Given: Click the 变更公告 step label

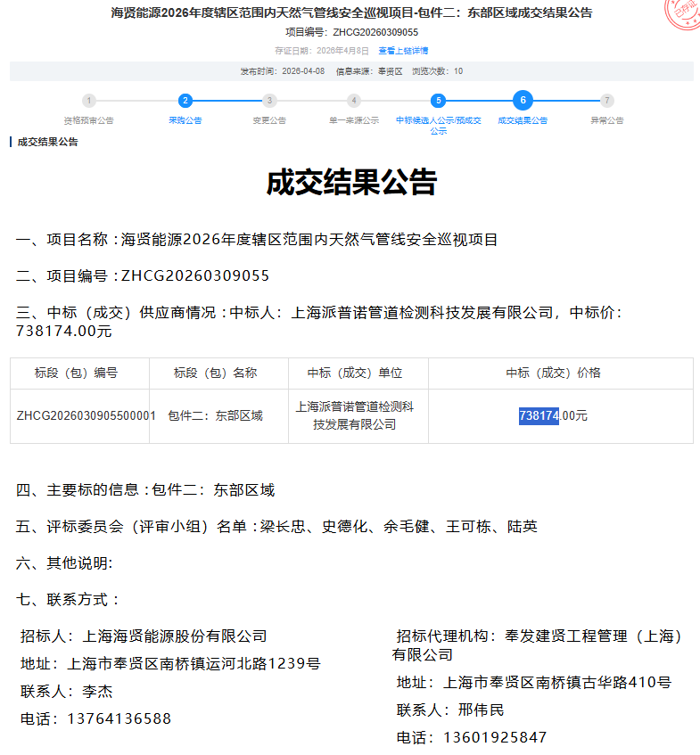Looking at the screenshot, I should (x=269, y=120).
